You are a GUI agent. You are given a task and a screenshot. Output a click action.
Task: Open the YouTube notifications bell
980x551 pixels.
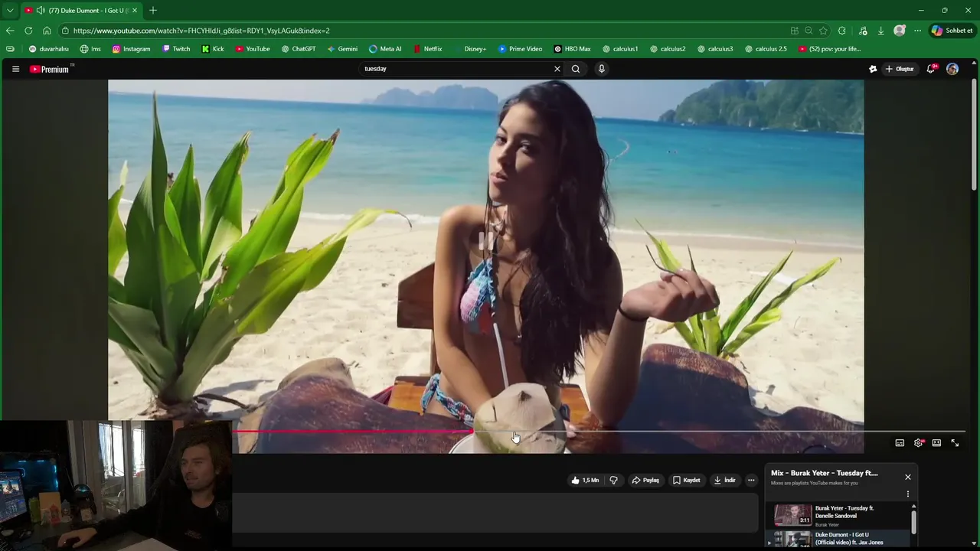(931, 69)
